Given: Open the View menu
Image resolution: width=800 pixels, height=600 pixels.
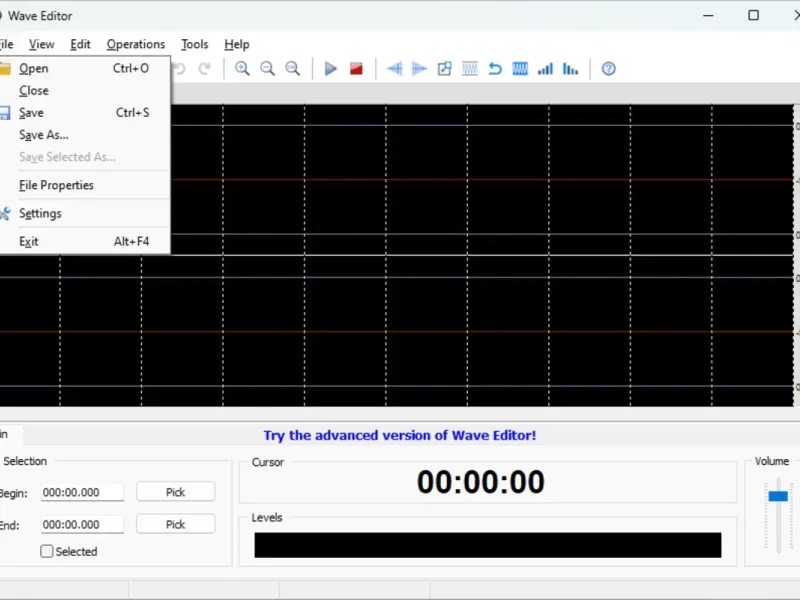Looking at the screenshot, I should [x=41, y=44].
